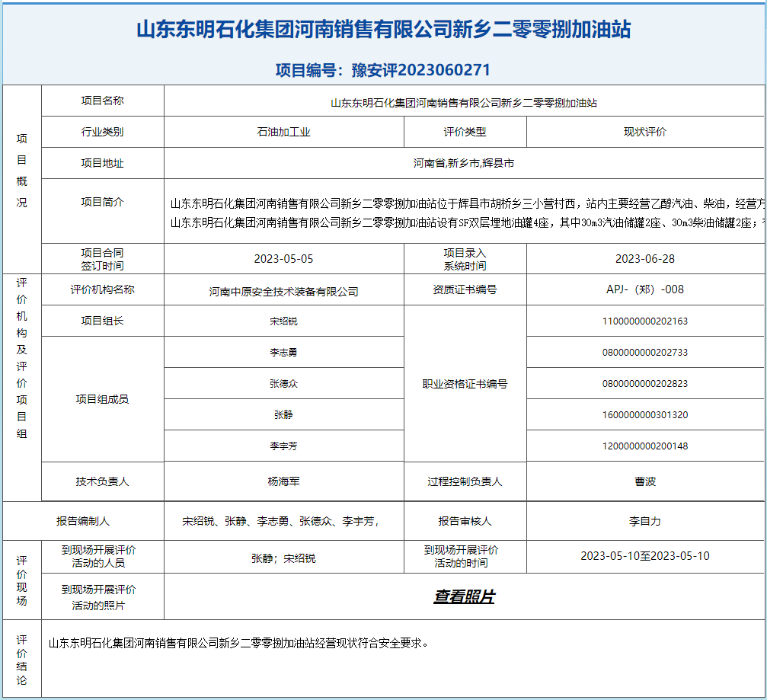Select reviewer name 李自力

click(x=644, y=522)
